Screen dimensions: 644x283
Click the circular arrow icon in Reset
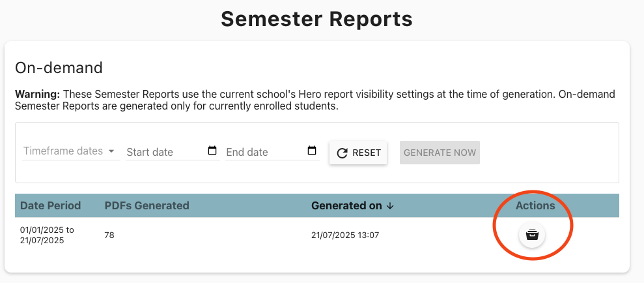342,153
